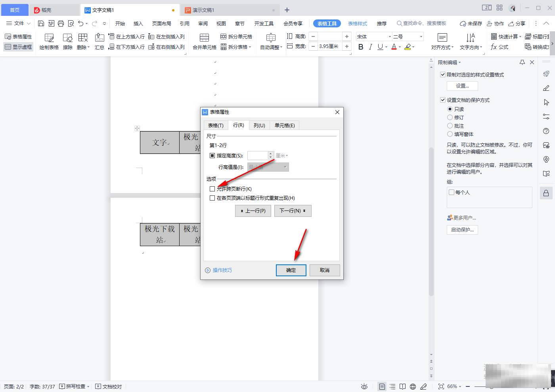Click 在左侧插入列 insert column left
Image resolution: width=555 pixels, height=392 pixels.
click(x=166, y=36)
